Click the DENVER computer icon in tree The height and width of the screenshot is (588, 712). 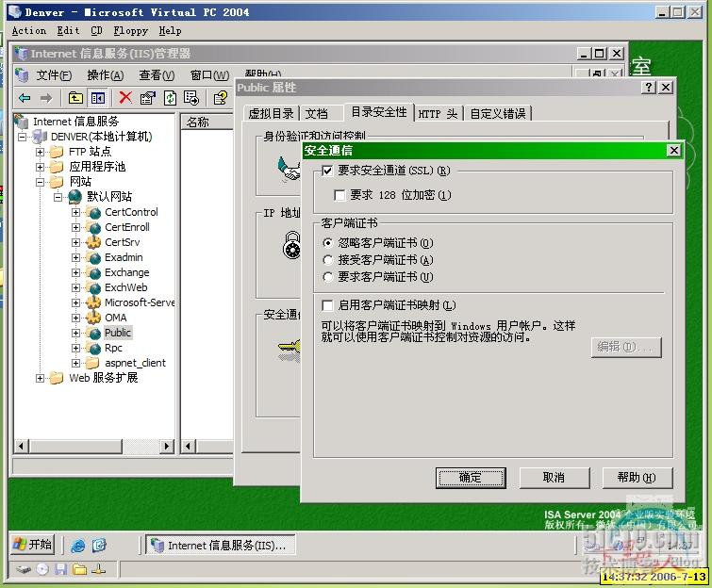[40, 136]
